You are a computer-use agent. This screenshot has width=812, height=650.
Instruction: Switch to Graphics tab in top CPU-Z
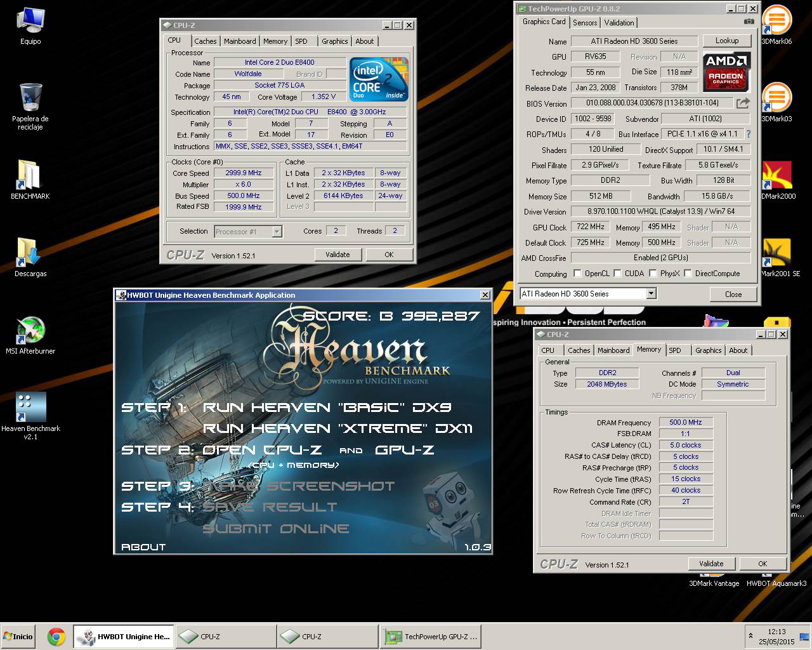334,41
